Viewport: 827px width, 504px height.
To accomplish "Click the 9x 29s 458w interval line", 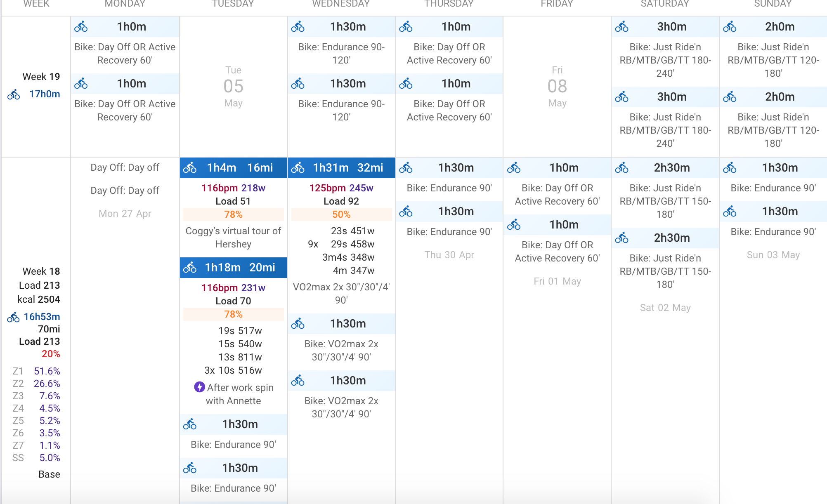I will pos(341,244).
